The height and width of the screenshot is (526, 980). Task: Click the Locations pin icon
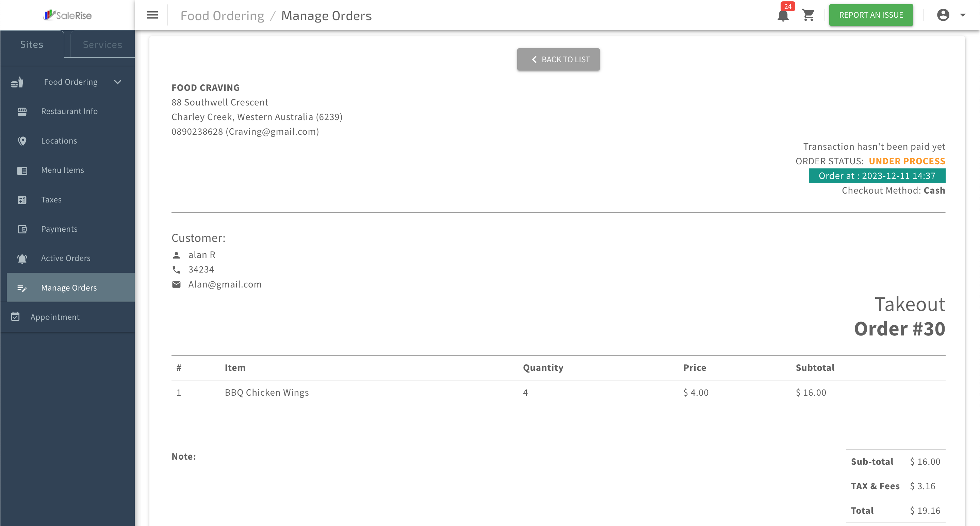(x=22, y=141)
